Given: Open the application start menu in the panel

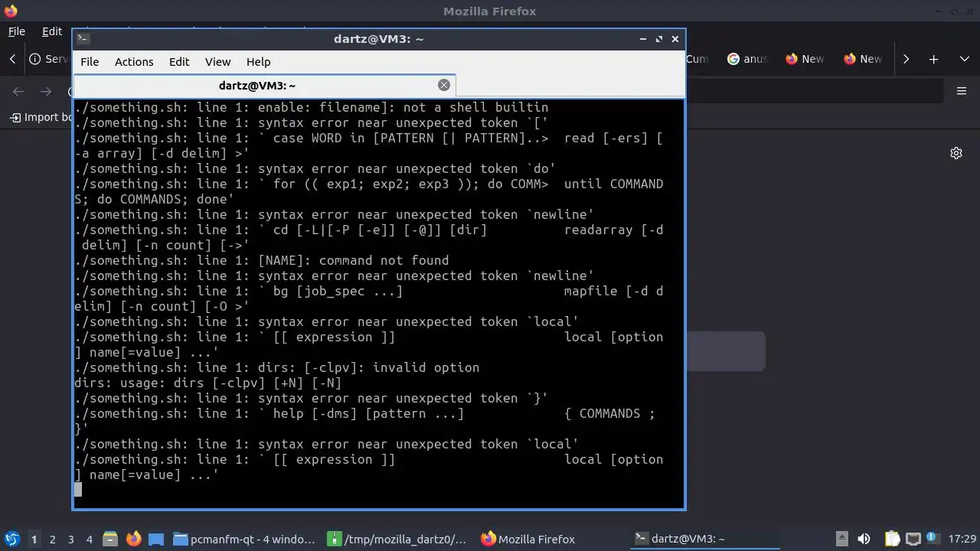Looking at the screenshot, I should (x=11, y=539).
